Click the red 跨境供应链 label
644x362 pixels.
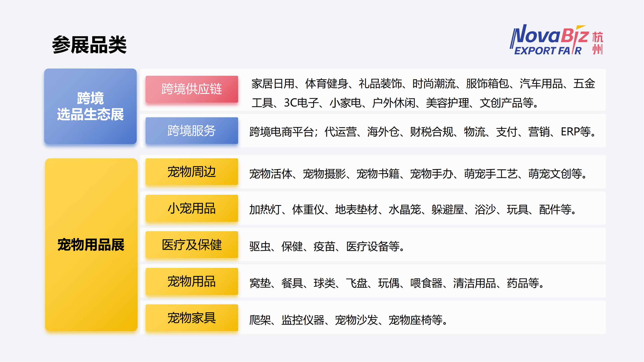tap(191, 89)
